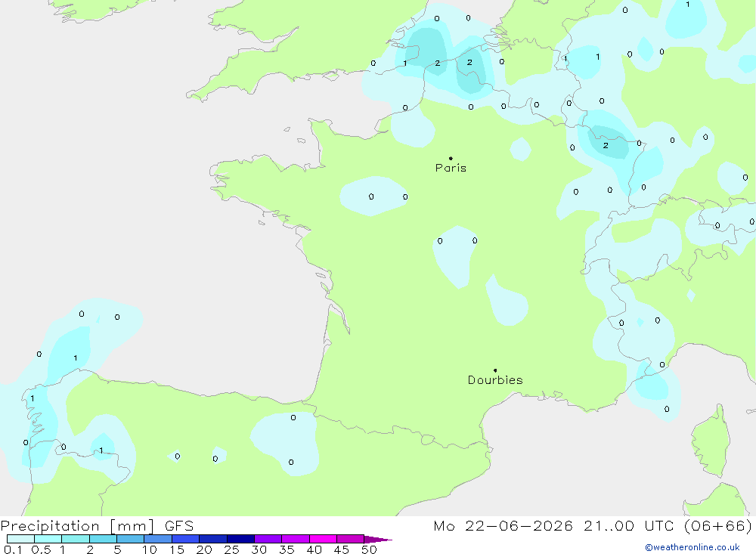Pick the 25–30 mm legend color swatch
The image size is (756, 554).
tap(240, 539)
